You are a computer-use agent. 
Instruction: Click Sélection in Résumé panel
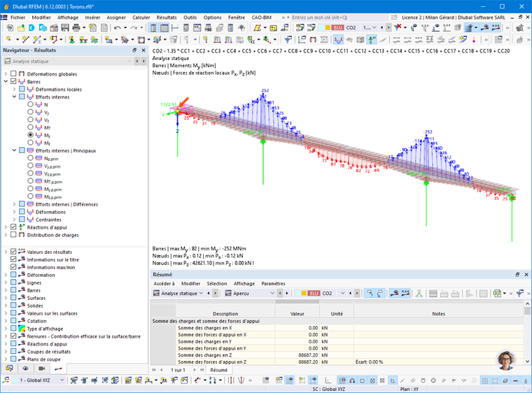[x=217, y=283]
